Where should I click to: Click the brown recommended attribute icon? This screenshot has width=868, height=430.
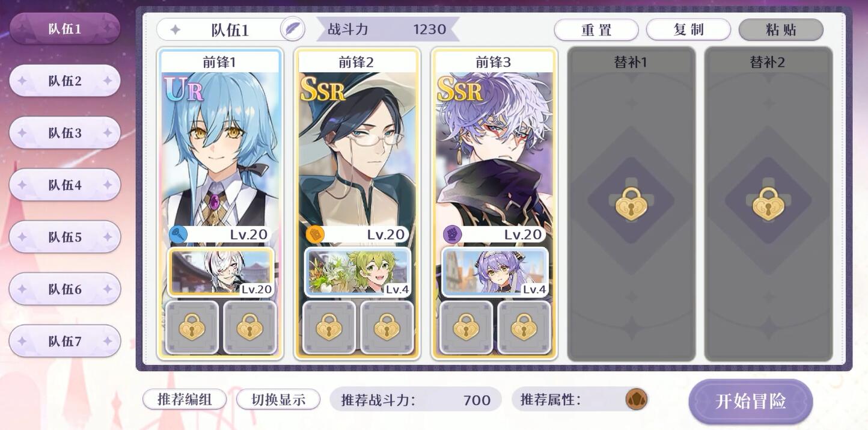click(x=636, y=399)
